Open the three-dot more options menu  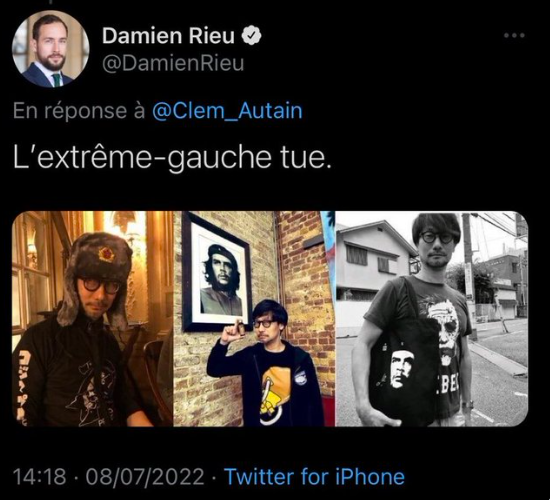[x=514, y=35]
